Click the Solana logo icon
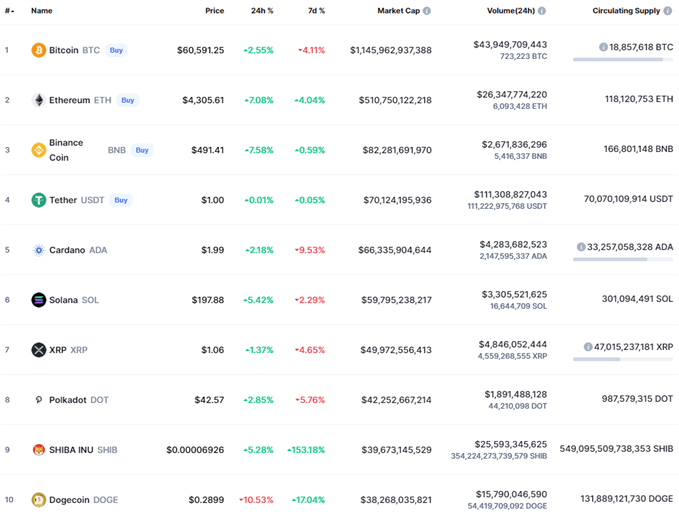This screenshot has height=519, width=679. (x=39, y=300)
